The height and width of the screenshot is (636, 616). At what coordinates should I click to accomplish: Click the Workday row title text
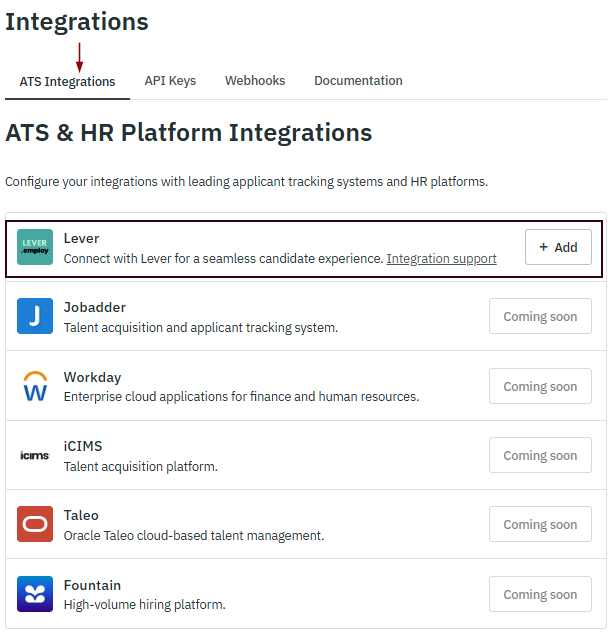92,378
